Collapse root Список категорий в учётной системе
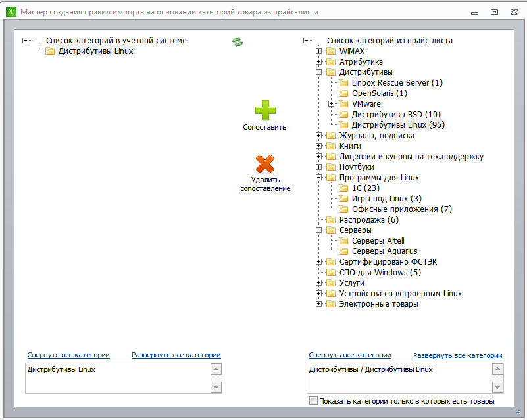The height and width of the screenshot is (420, 527). click(25, 40)
